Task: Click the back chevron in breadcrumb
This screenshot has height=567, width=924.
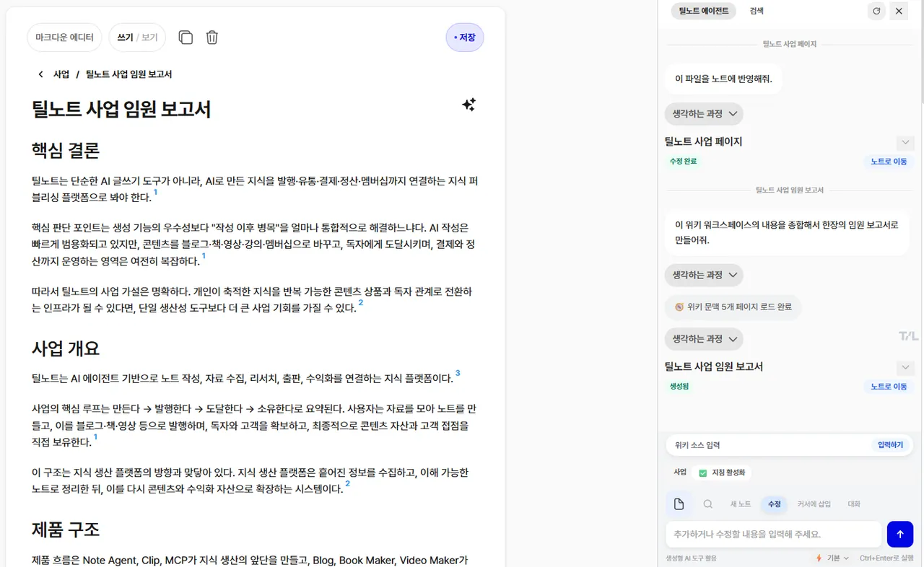Action: 40,74
